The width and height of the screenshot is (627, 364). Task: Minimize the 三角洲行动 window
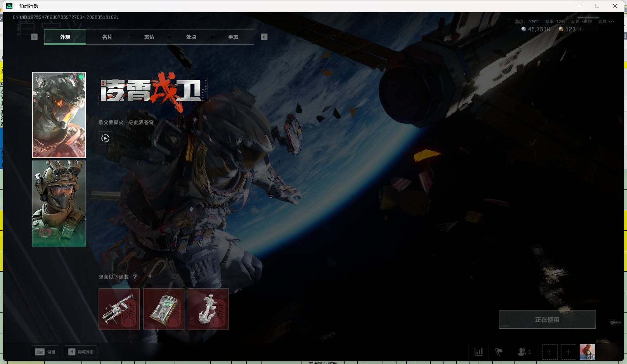click(x=580, y=6)
